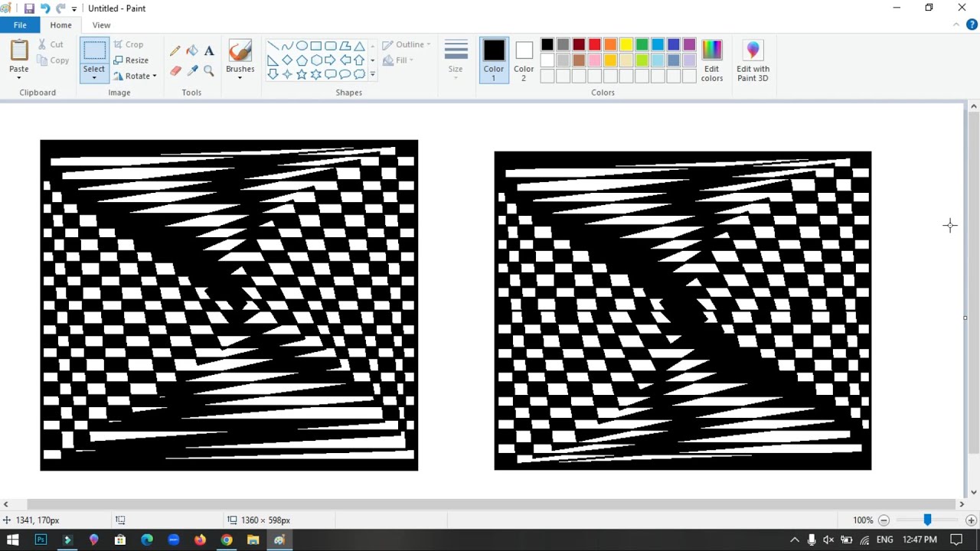Save the drawing from quick access toolbar
Screen dimensions: 980x551
[29, 8]
